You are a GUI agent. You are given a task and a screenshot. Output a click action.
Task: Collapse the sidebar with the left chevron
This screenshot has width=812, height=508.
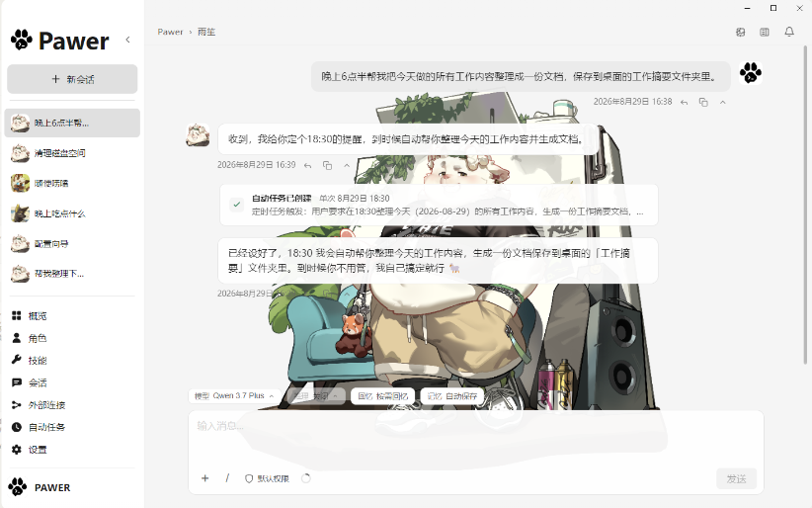point(127,40)
